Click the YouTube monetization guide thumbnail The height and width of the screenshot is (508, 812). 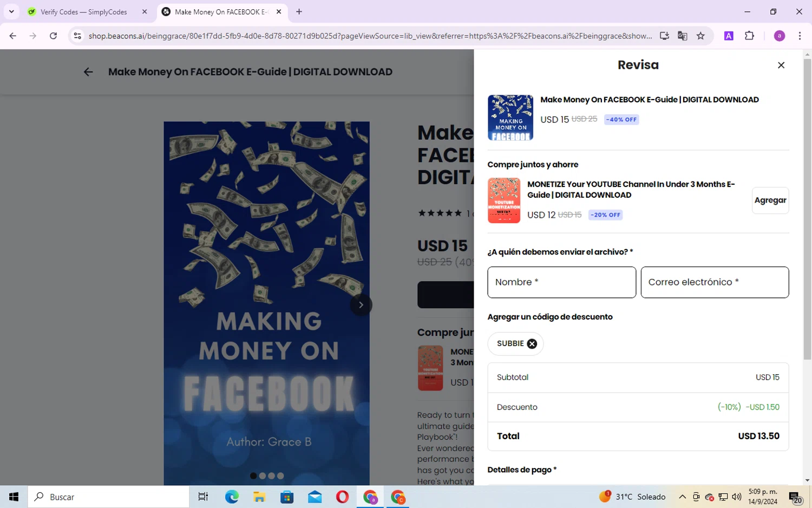pyautogui.click(x=503, y=200)
